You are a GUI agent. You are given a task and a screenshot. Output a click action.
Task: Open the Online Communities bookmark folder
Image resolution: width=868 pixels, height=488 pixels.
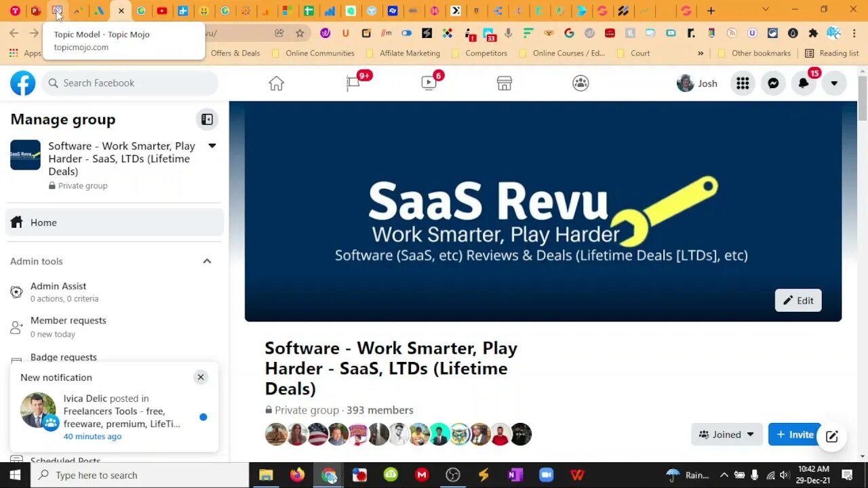[313, 53]
